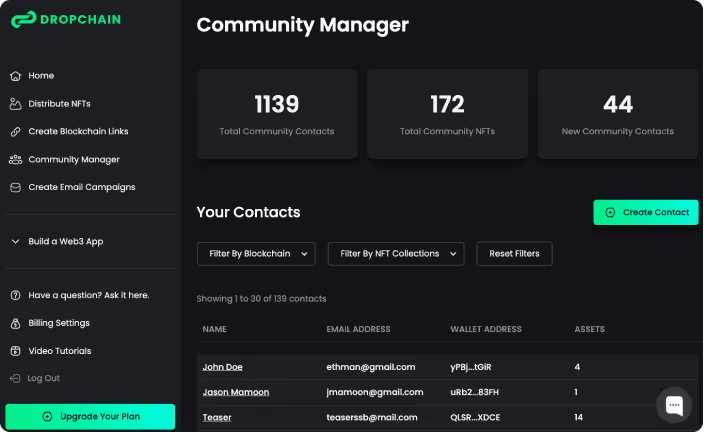Click the Log Out icon

(15, 378)
